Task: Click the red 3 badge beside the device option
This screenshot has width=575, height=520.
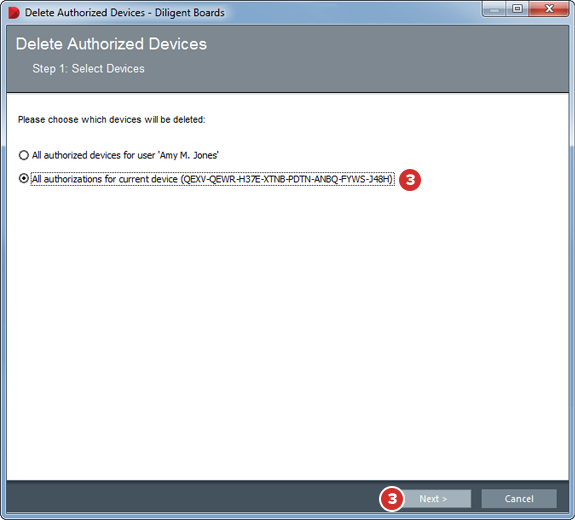Action: pos(410,180)
